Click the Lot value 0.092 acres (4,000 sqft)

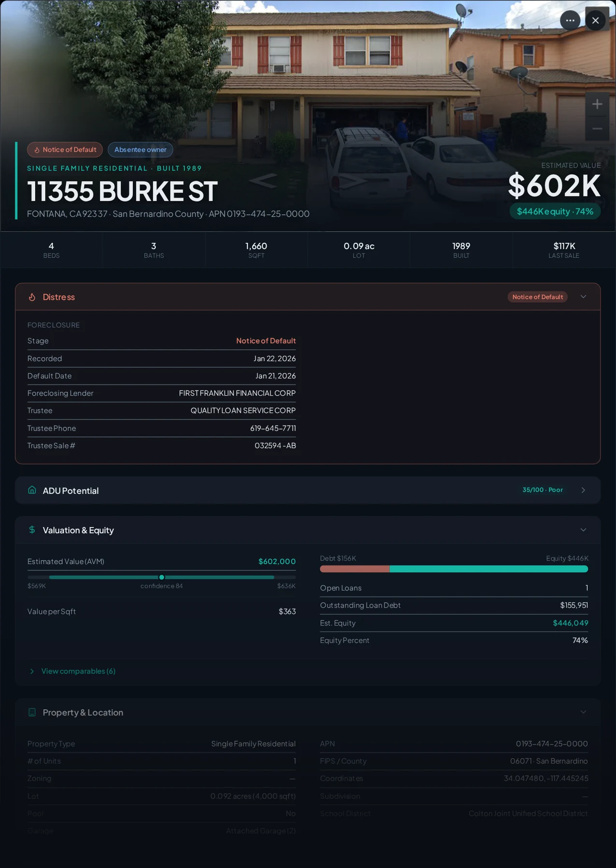click(253, 796)
